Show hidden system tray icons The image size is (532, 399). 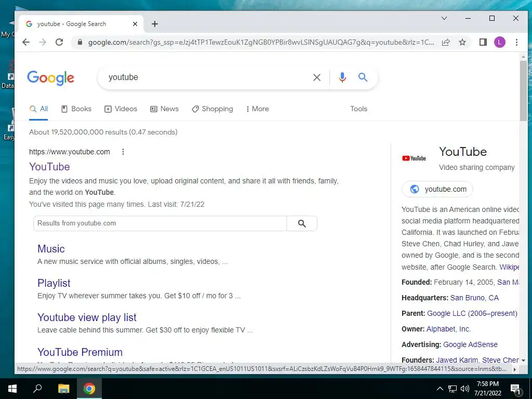440,389
